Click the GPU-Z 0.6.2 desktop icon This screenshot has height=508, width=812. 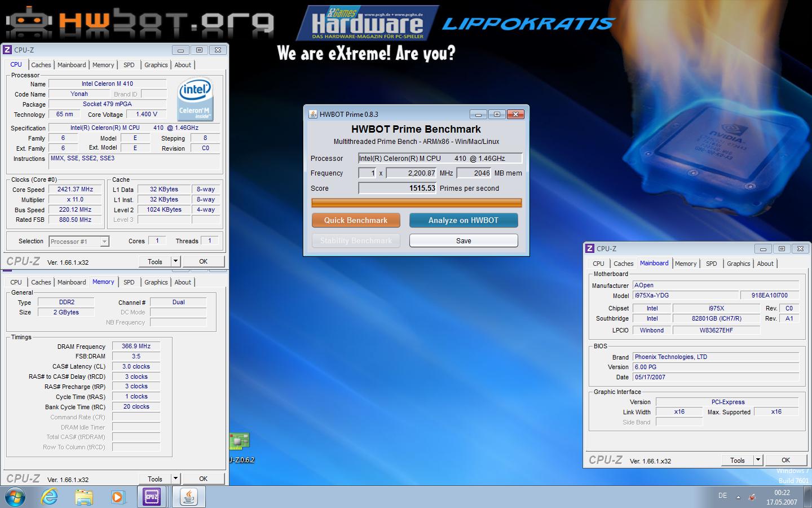(x=240, y=446)
